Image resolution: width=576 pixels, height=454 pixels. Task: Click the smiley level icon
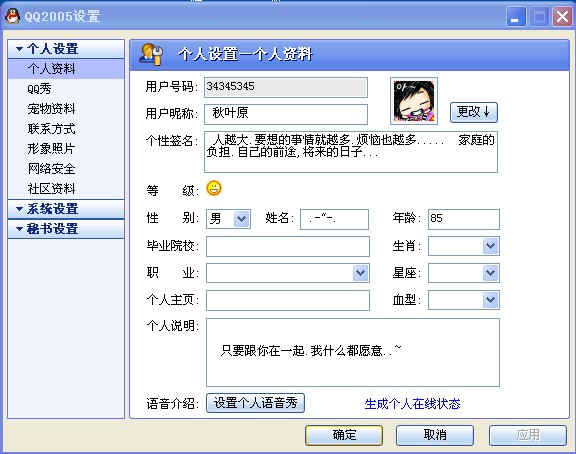point(214,188)
